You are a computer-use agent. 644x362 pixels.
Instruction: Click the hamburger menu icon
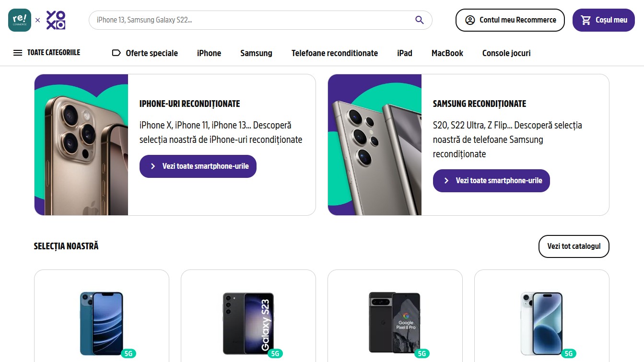(x=18, y=53)
